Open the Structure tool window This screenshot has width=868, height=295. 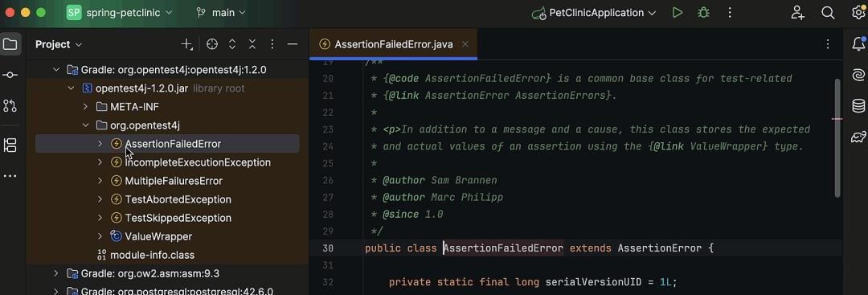(x=10, y=145)
